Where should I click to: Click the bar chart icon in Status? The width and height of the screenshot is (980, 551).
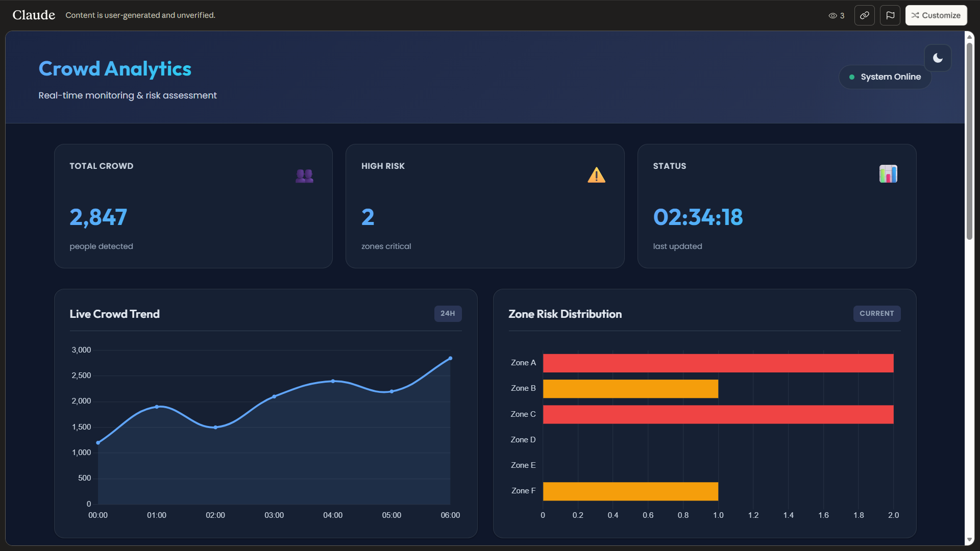(888, 174)
